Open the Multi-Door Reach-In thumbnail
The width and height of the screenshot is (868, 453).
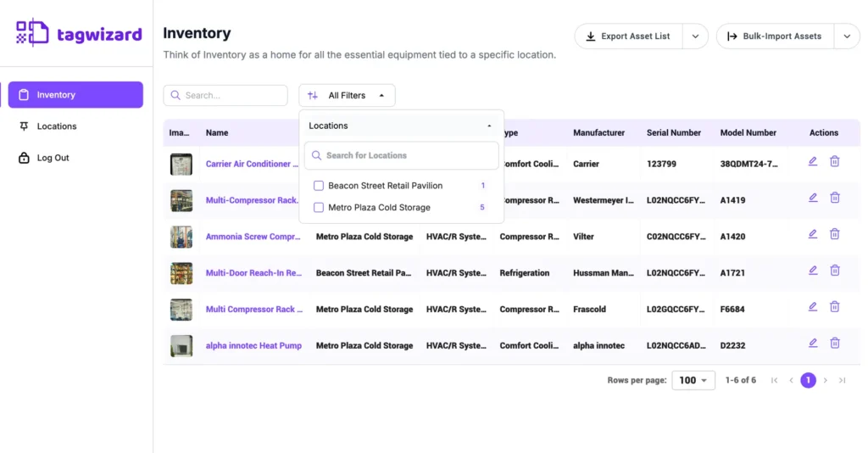[x=181, y=273]
